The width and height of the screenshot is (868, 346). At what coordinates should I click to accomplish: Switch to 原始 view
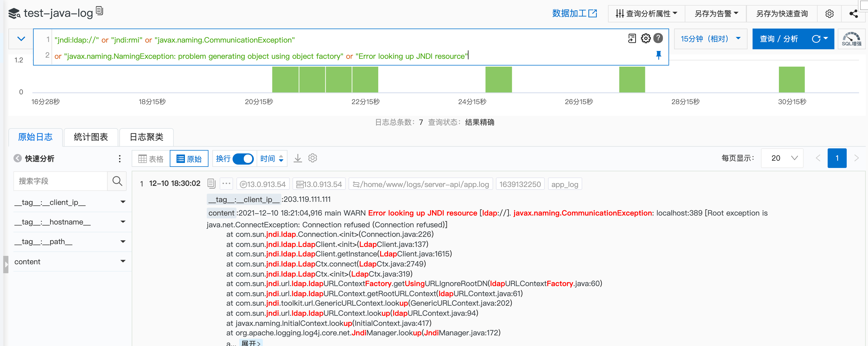click(189, 158)
